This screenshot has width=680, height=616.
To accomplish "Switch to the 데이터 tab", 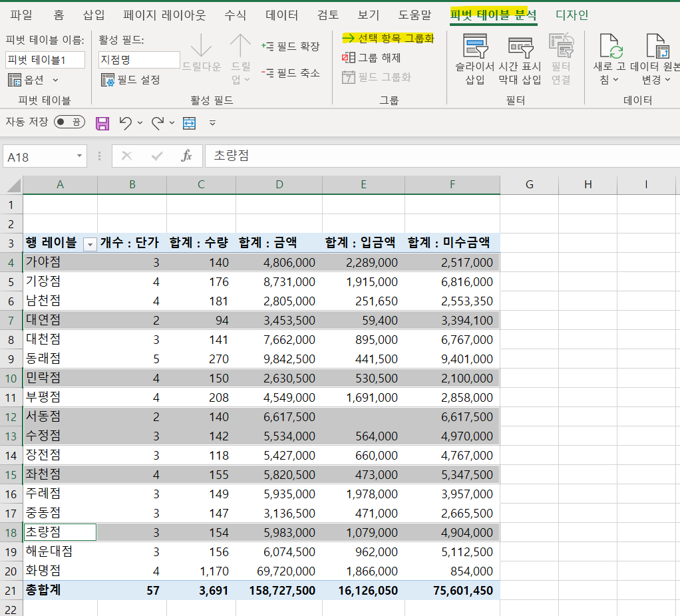I will [x=282, y=15].
